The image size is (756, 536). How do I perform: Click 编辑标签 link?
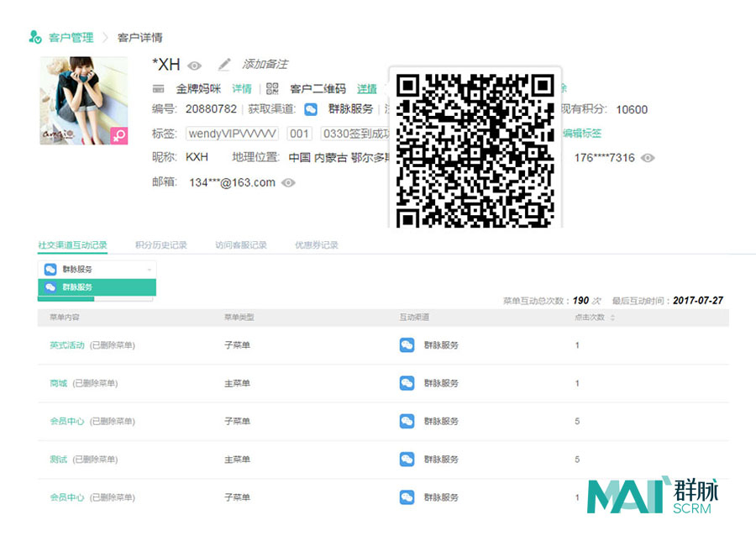(x=582, y=134)
